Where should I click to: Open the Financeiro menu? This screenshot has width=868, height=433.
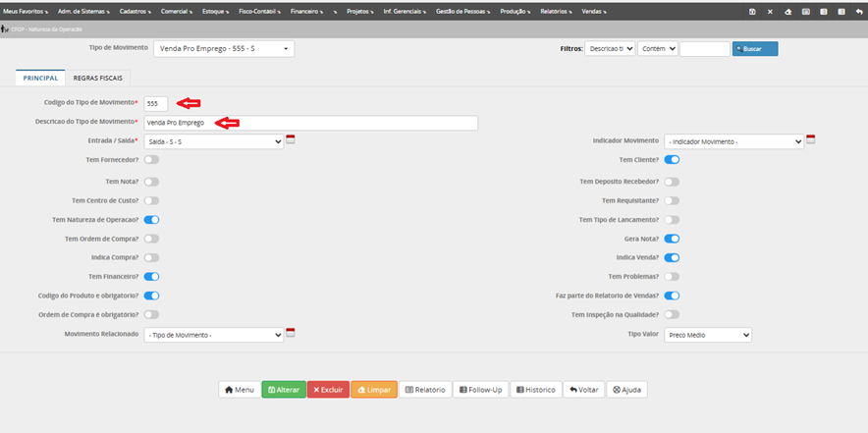(308, 11)
